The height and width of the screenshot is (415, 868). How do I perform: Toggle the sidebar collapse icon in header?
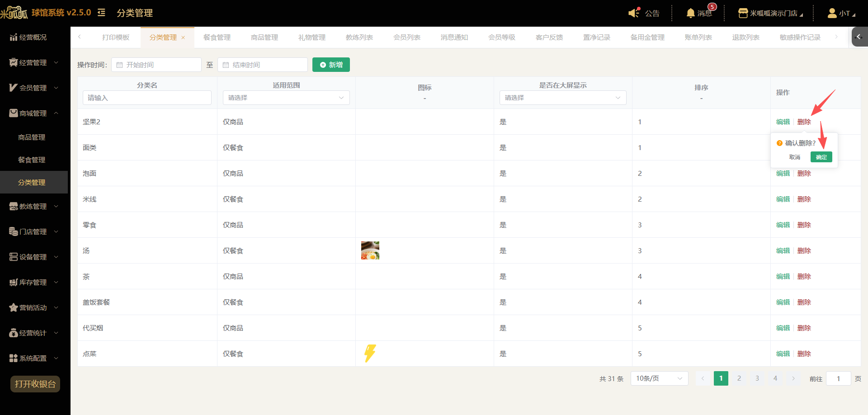tap(102, 13)
